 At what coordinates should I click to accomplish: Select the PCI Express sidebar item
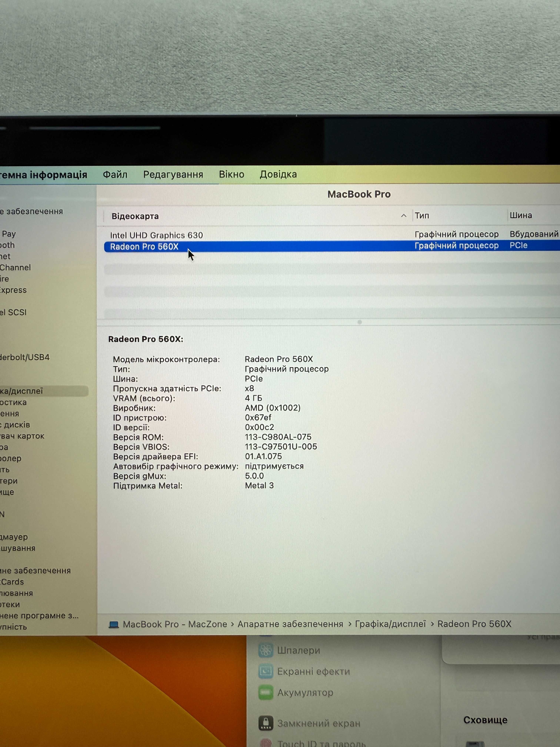13,290
